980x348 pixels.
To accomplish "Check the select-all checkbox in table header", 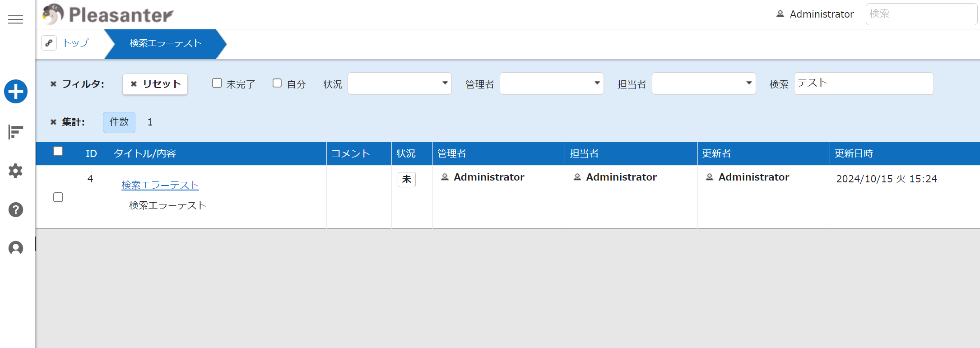I will coord(58,151).
